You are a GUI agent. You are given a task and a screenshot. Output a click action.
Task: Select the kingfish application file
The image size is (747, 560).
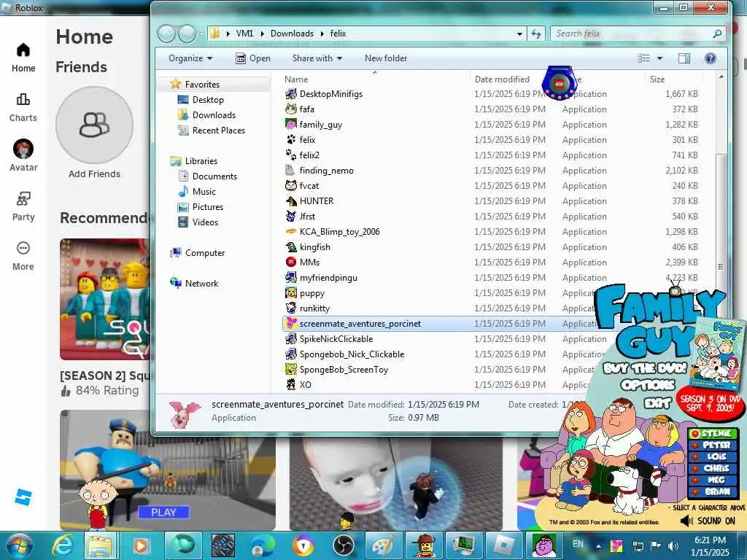point(314,246)
